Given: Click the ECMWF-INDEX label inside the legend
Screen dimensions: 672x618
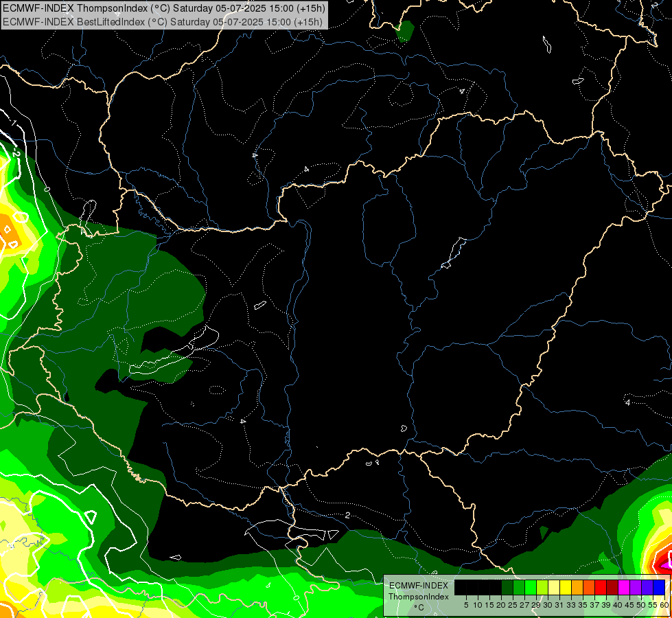Looking at the screenshot, I should pyautogui.click(x=419, y=586).
